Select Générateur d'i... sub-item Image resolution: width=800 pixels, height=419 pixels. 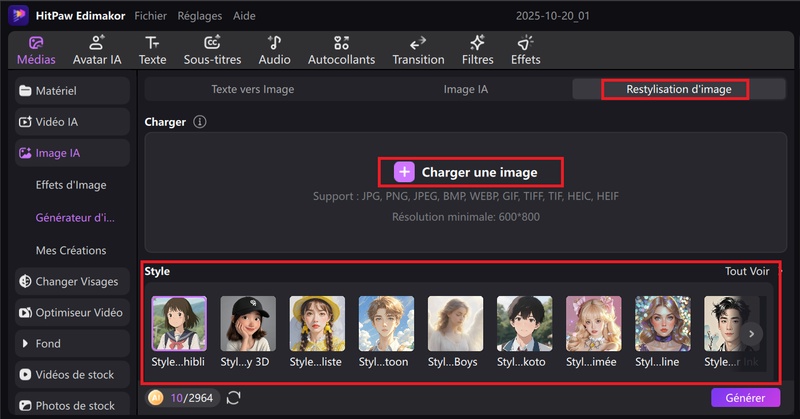coord(75,217)
